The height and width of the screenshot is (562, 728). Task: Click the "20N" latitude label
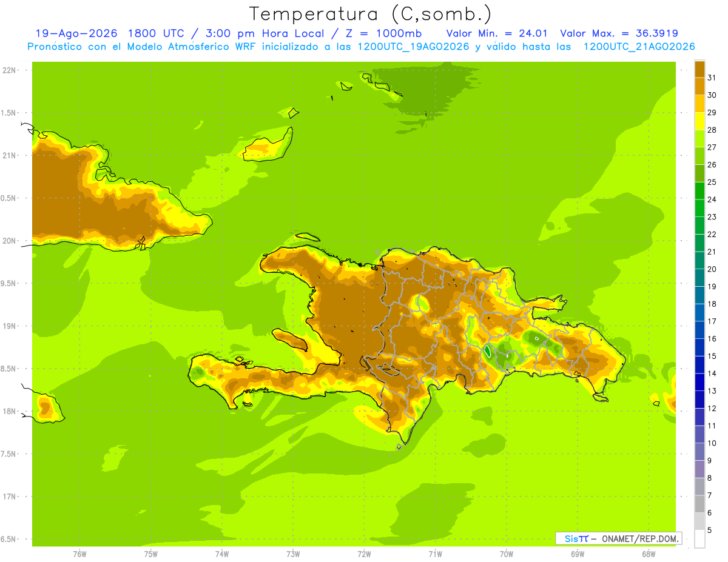[10, 241]
